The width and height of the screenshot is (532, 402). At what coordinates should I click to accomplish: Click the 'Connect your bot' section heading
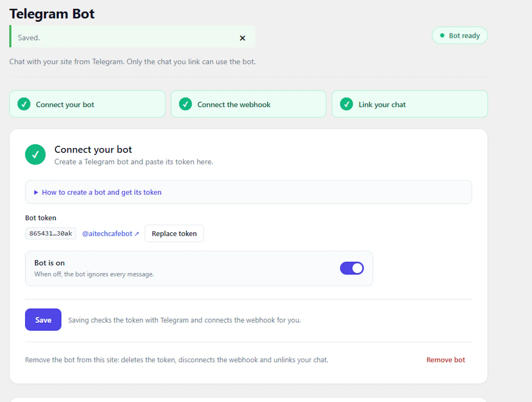click(x=93, y=150)
